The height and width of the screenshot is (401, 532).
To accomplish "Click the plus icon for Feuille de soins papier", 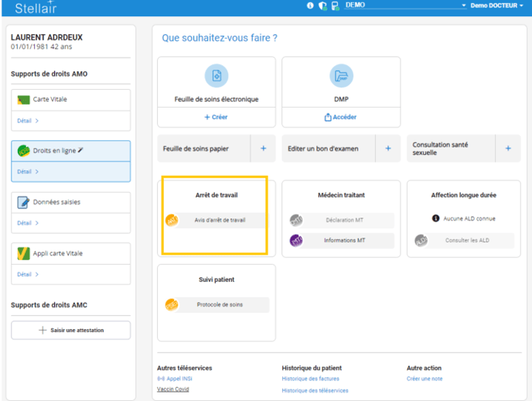I will [263, 148].
